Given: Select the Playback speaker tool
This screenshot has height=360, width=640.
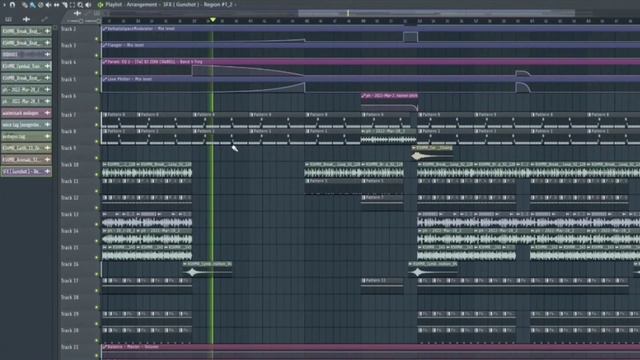Looking at the screenshot, I should pos(88,5).
